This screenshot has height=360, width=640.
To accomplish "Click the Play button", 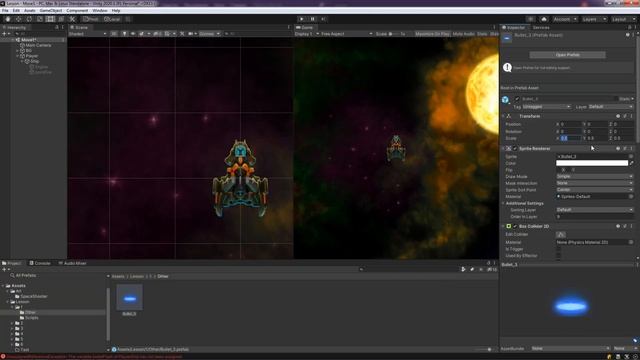I will pyautogui.click(x=302, y=19).
